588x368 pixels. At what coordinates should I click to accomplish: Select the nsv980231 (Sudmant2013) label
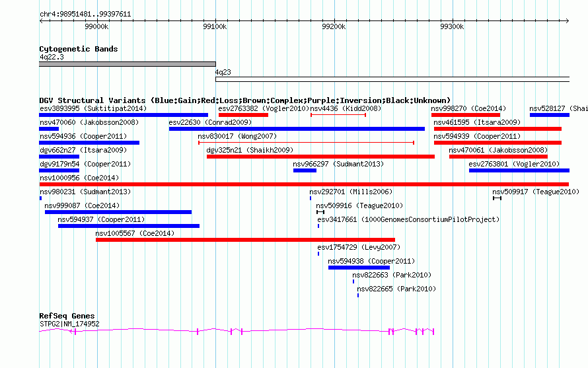pos(85,192)
